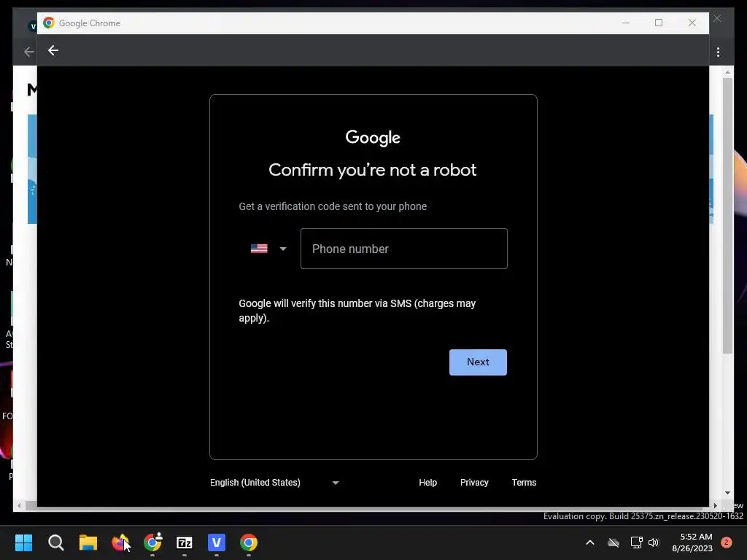
Task: Open the Terms link
Action: pyautogui.click(x=524, y=483)
